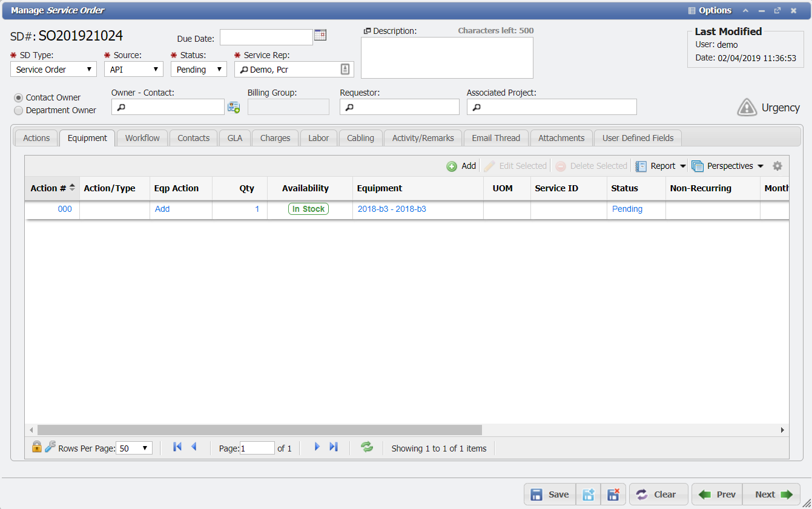Click the Service Rep contact card icon
Image resolution: width=812 pixels, height=509 pixels.
coord(345,70)
